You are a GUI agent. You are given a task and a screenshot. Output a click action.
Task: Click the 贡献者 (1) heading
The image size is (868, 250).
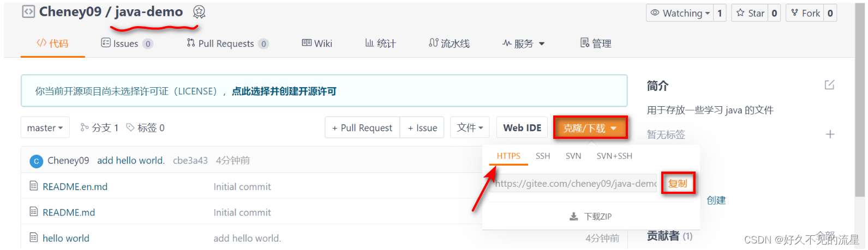(x=669, y=236)
